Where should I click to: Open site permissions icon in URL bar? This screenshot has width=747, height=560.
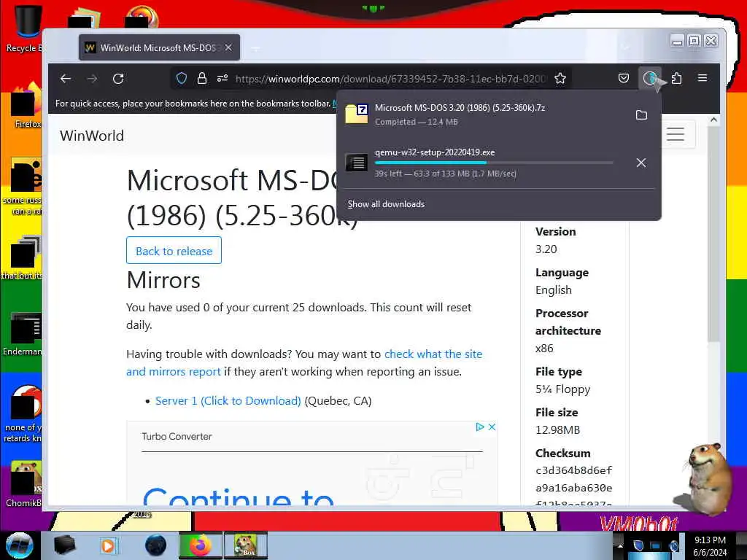click(x=222, y=78)
